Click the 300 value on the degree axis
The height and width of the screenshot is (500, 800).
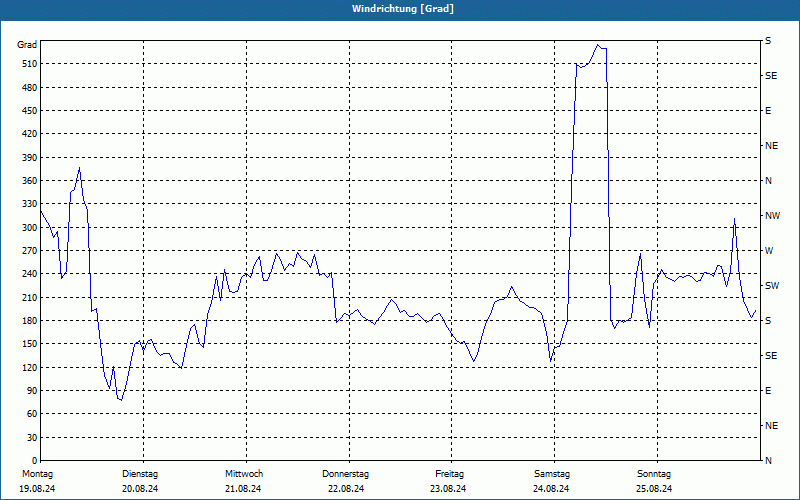click(x=30, y=228)
